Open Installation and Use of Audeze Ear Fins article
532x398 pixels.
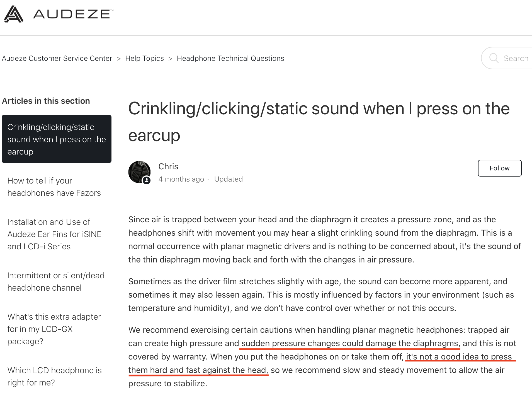(x=54, y=234)
